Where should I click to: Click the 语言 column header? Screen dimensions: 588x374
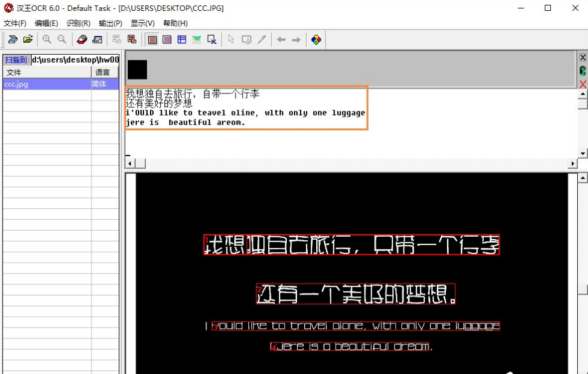(x=105, y=72)
